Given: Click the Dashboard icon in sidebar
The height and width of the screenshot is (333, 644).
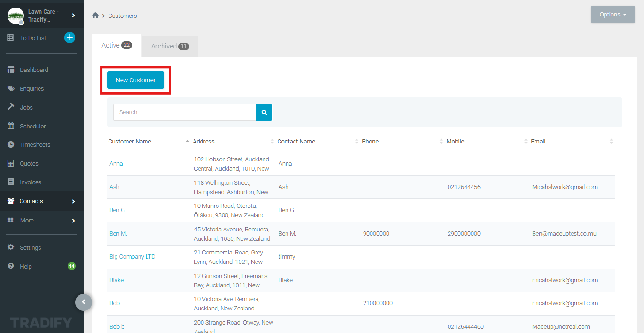Looking at the screenshot, I should coord(11,70).
